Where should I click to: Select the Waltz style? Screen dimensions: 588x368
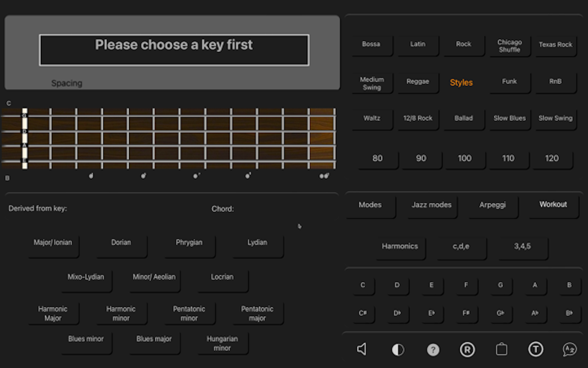click(372, 119)
